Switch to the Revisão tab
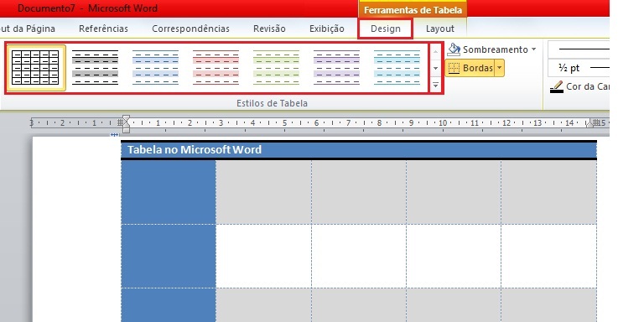644x322 pixels. [x=269, y=29]
